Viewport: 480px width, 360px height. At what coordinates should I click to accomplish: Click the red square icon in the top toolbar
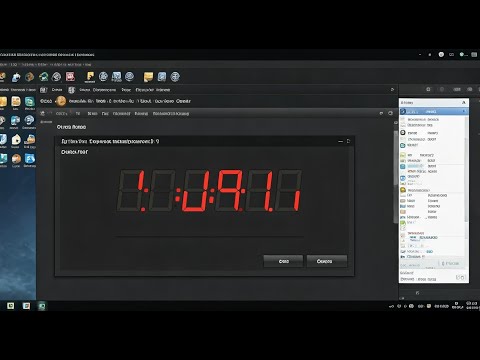pos(70,77)
